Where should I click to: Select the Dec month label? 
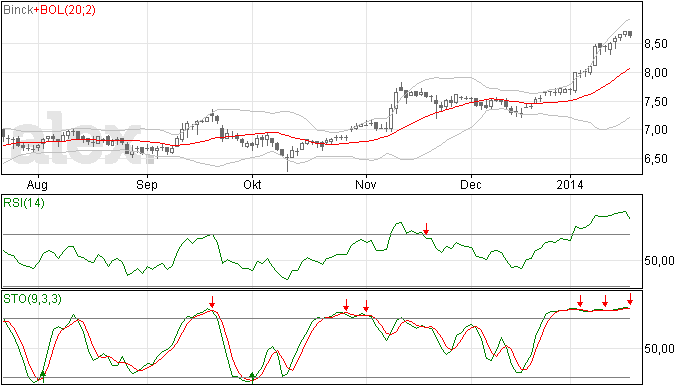tap(470, 184)
